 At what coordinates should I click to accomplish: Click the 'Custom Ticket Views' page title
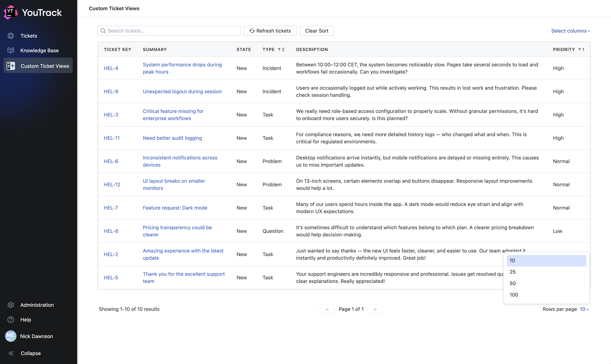(x=114, y=8)
